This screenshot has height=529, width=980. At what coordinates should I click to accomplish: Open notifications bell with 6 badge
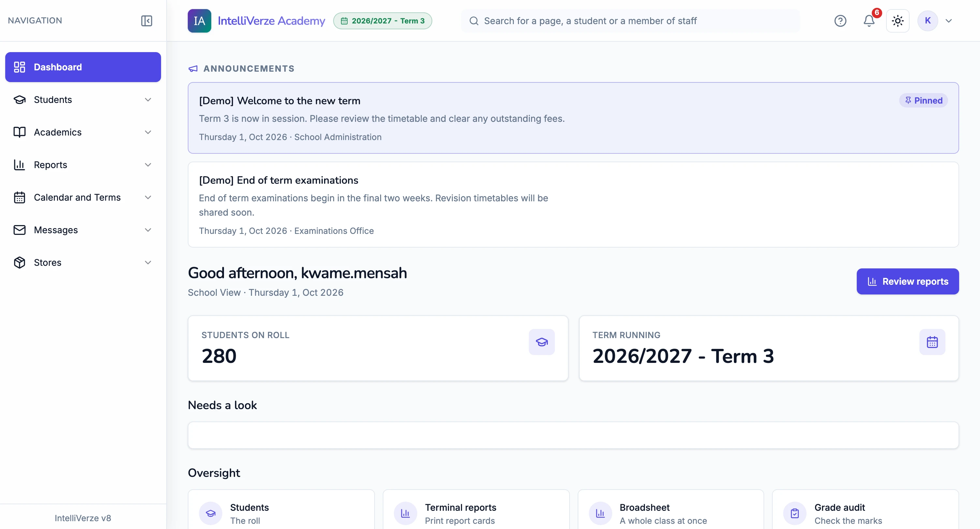pos(869,21)
